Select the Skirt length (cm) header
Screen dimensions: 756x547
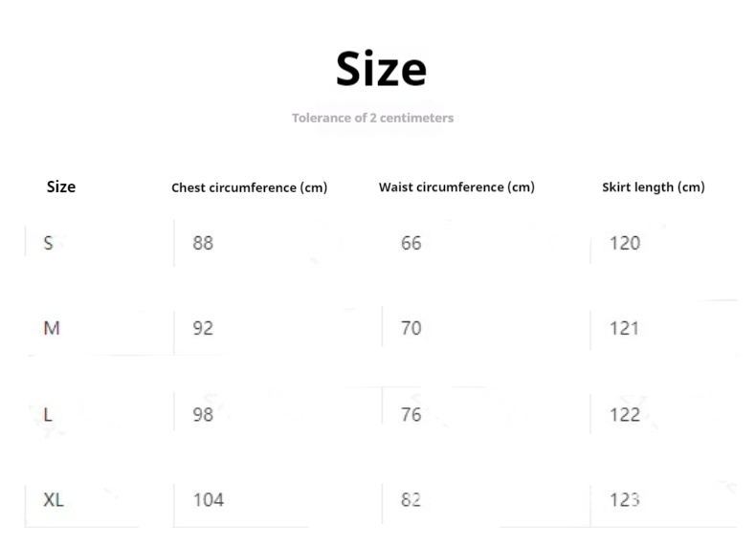click(x=653, y=186)
